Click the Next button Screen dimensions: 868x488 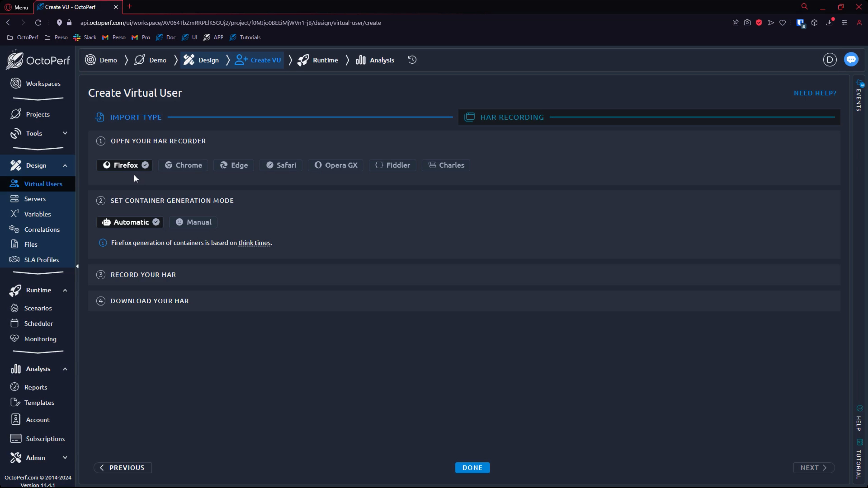pyautogui.click(x=814, y=468)
